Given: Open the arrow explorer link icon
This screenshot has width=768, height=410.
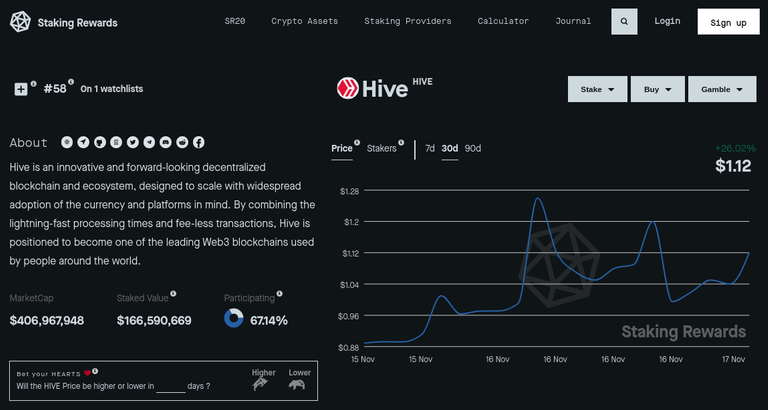Looking at the screenshot, I should coord(84,143).
